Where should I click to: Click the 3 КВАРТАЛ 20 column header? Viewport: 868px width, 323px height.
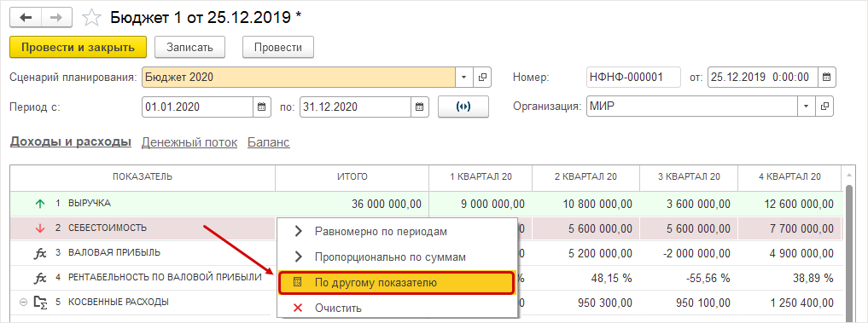[x=689, y=177]
